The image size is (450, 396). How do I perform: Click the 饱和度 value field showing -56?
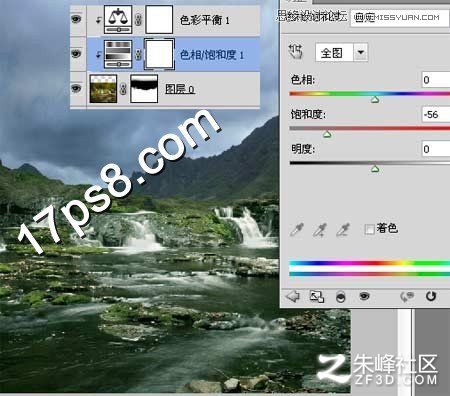tap(436, 114)
